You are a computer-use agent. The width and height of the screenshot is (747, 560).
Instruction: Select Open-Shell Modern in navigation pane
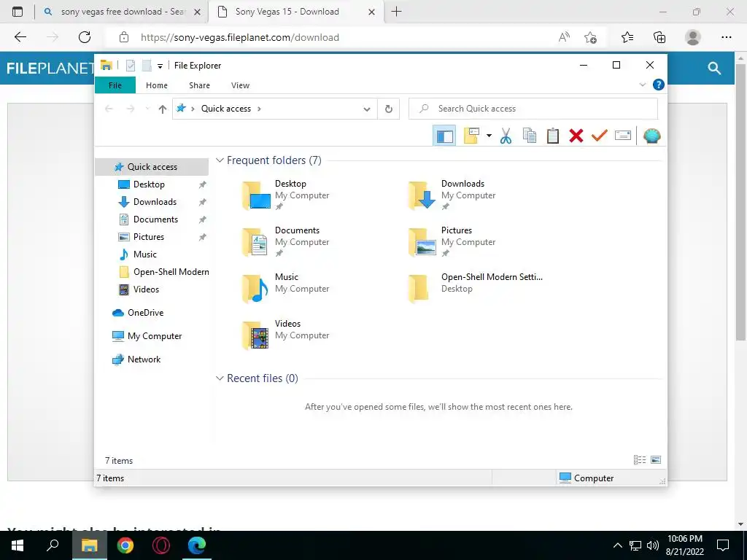click(x=171, y=272)
